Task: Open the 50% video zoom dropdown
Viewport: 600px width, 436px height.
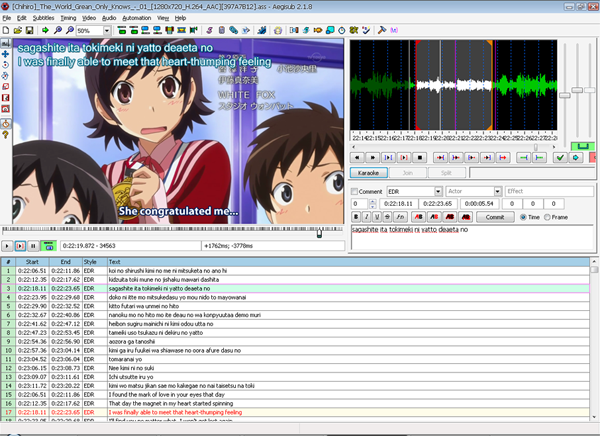Action: click(x=107, y=30)
